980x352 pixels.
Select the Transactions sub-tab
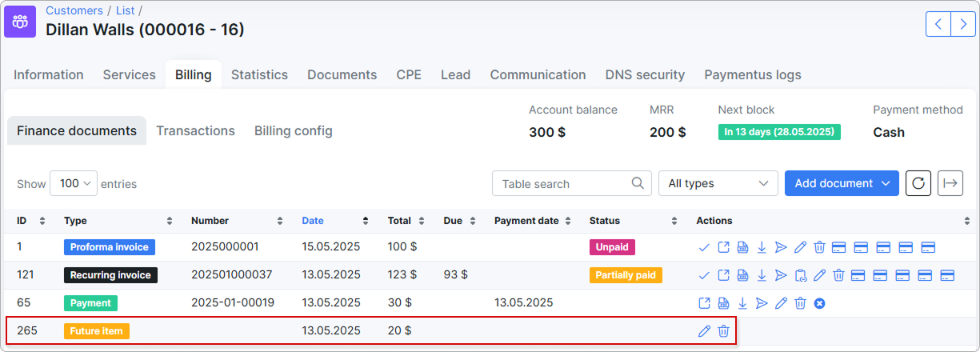tap(195, 130)
